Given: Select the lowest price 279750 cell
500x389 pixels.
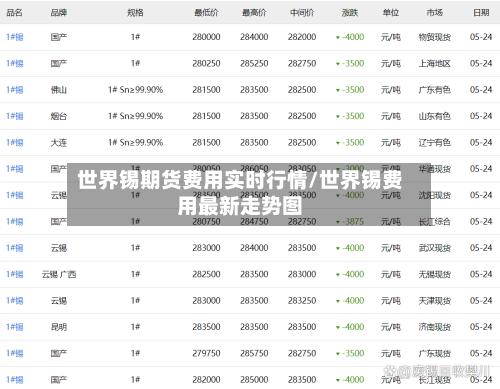Looking at the screenshot, I should click(206, 353).
